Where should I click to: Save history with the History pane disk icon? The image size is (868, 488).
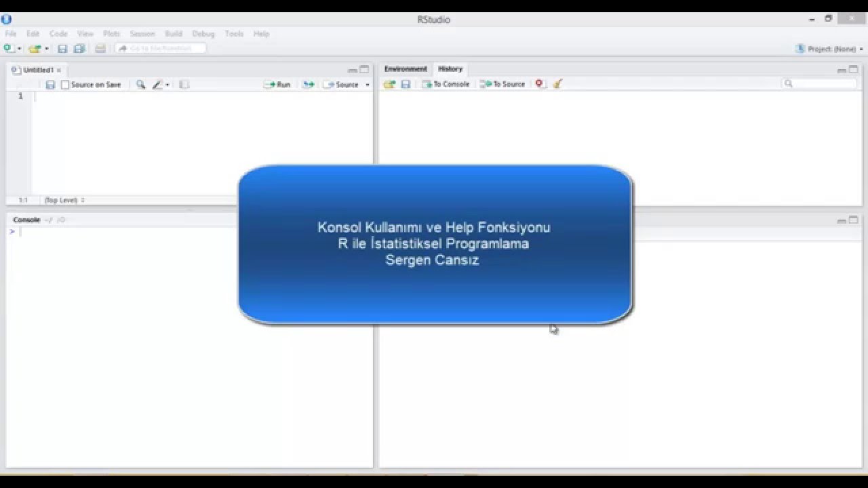406,84
